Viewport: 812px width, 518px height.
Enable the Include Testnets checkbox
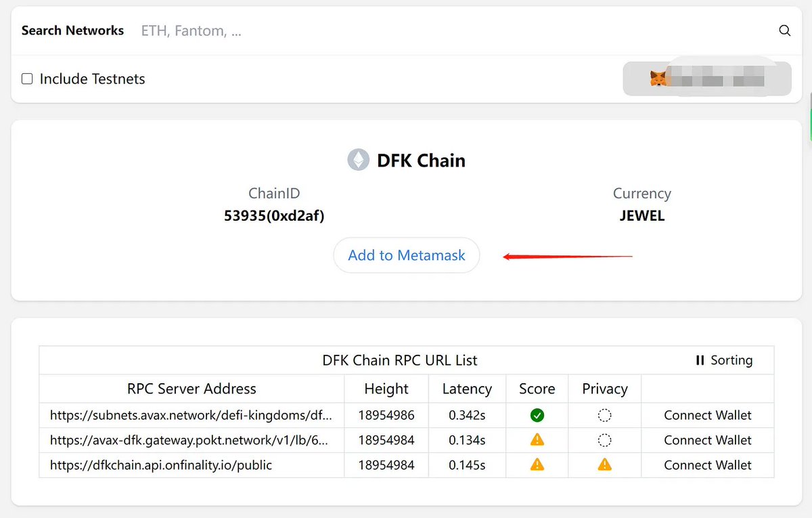click(26, 78)
